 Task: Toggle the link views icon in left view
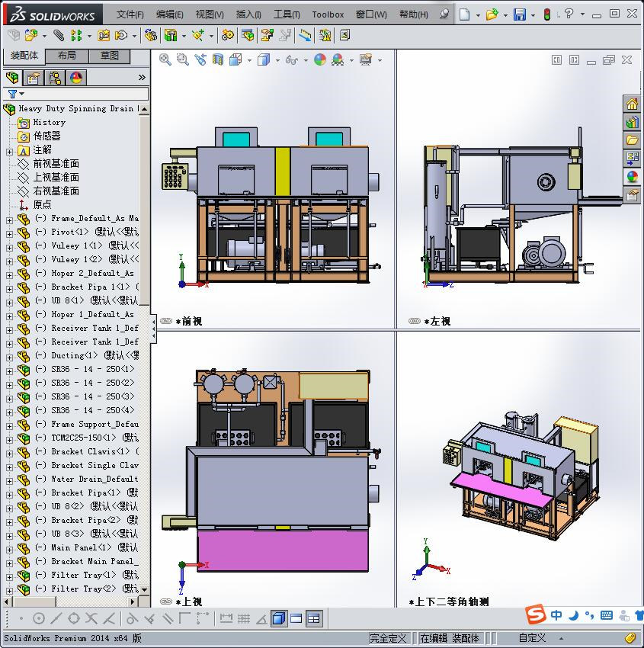pyautogui.click(x=415, y=321)
